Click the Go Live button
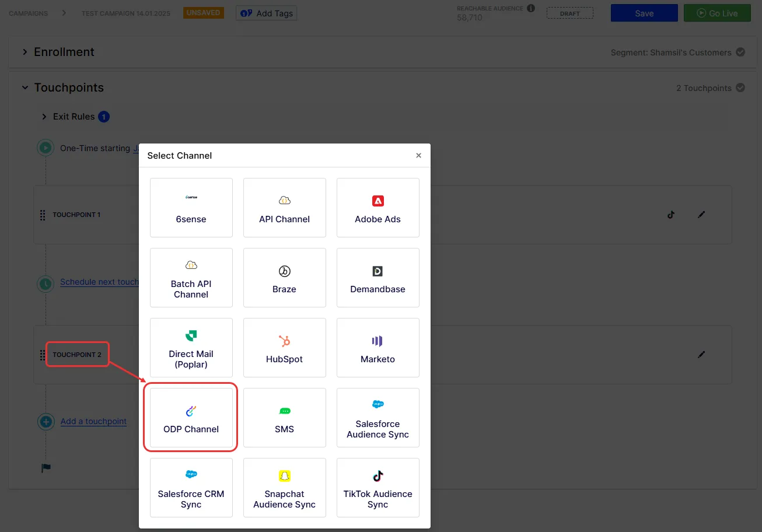The image size is (762, 532). click(717, 13)
